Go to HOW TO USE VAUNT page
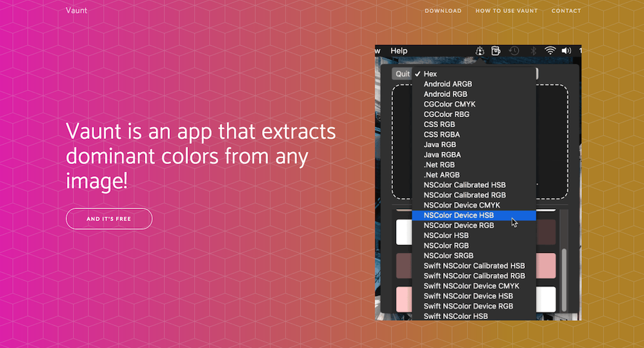Screen dimensions: 644x348 click(506, 11)
